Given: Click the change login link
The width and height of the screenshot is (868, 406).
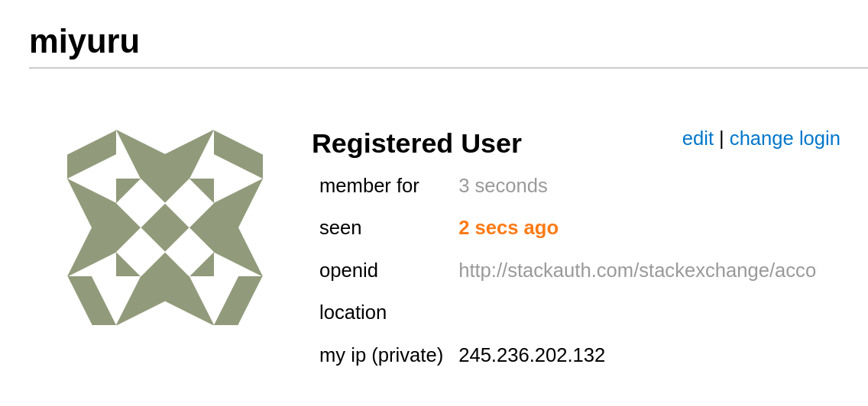Looking at the screenshot, I should (x=785, y=138).
